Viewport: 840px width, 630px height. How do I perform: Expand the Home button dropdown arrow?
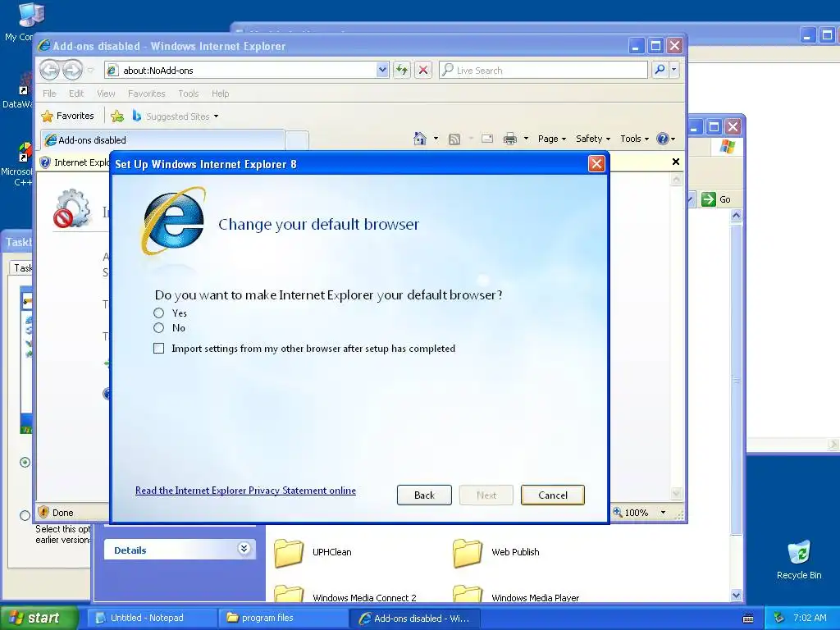coord(436,139)
